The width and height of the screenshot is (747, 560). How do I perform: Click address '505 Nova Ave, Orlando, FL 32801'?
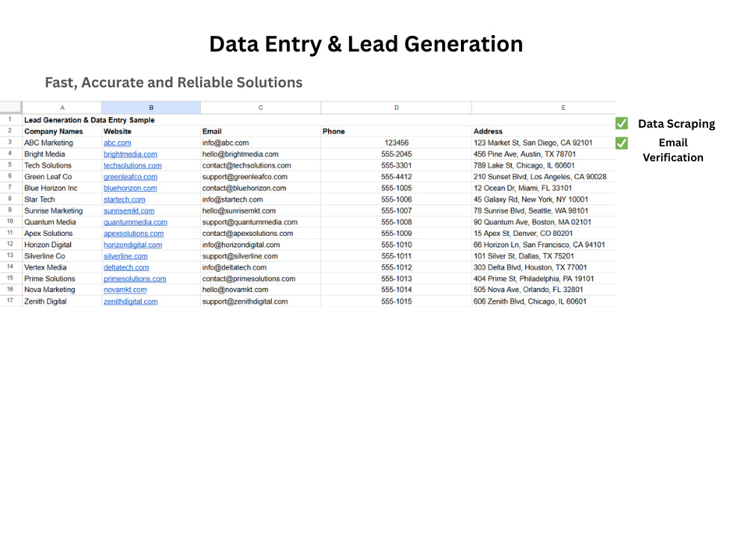coord(544,290)
